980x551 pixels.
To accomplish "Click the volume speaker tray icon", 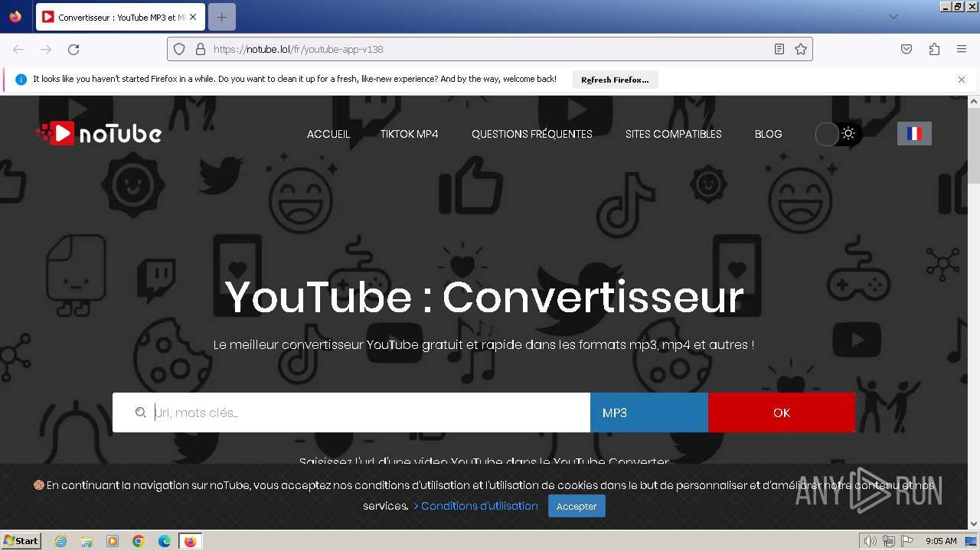I will [871, 541].
